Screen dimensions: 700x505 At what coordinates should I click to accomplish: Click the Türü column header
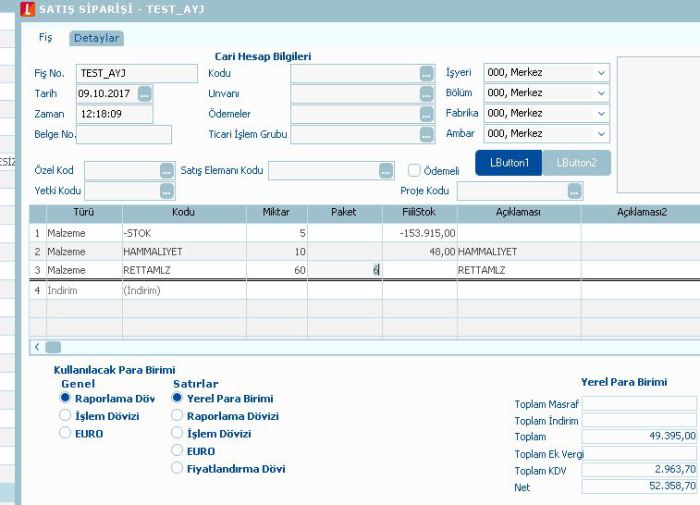(x=84, y=213)
